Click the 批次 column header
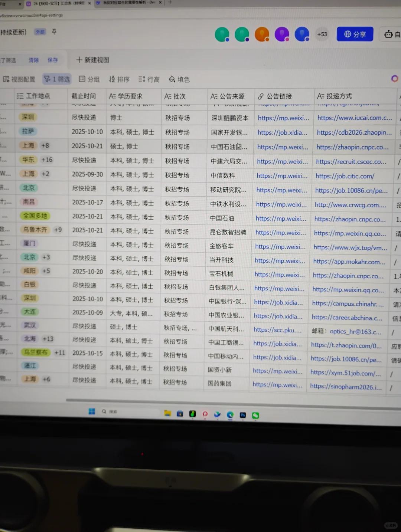Screen dimensions: 401x532 click(185, 96)
